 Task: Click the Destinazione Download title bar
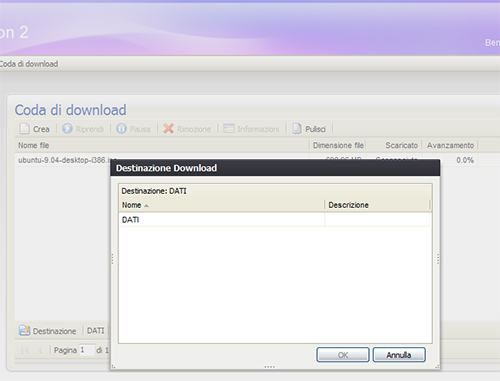pyautogui.click(x=275, y=168)
